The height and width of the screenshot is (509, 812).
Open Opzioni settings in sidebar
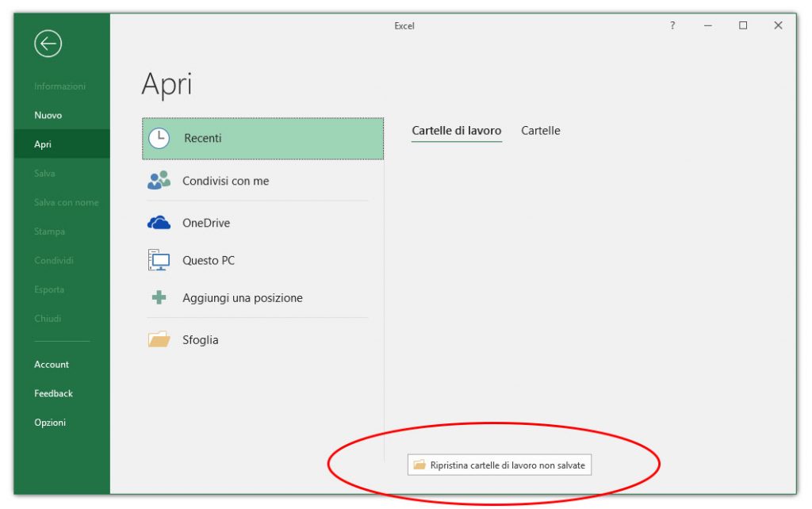[50, 423]
